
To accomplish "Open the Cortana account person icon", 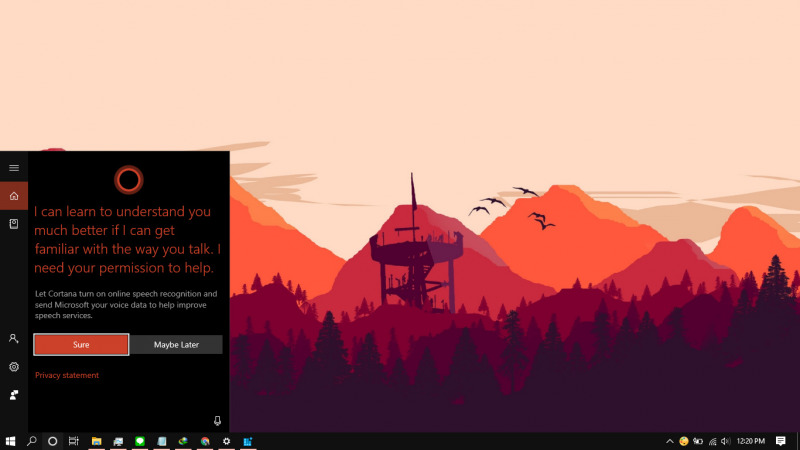I will [x=14, y=338].
